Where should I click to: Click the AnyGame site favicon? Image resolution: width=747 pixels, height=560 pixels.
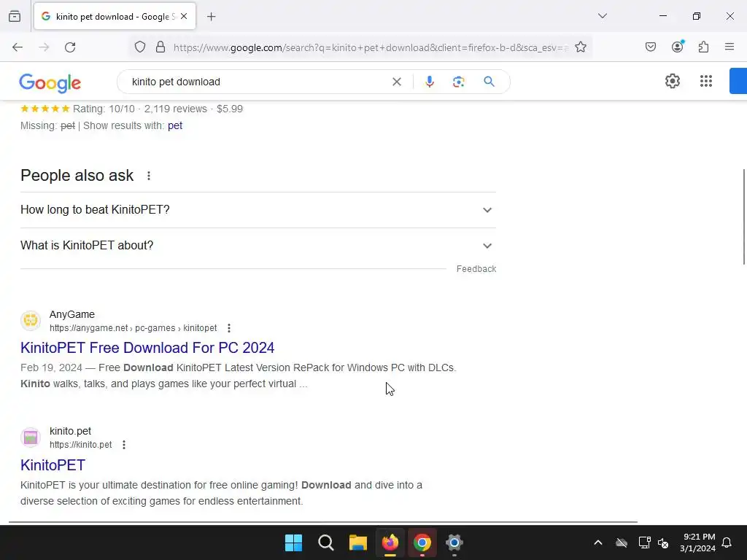tap(31, 321)
